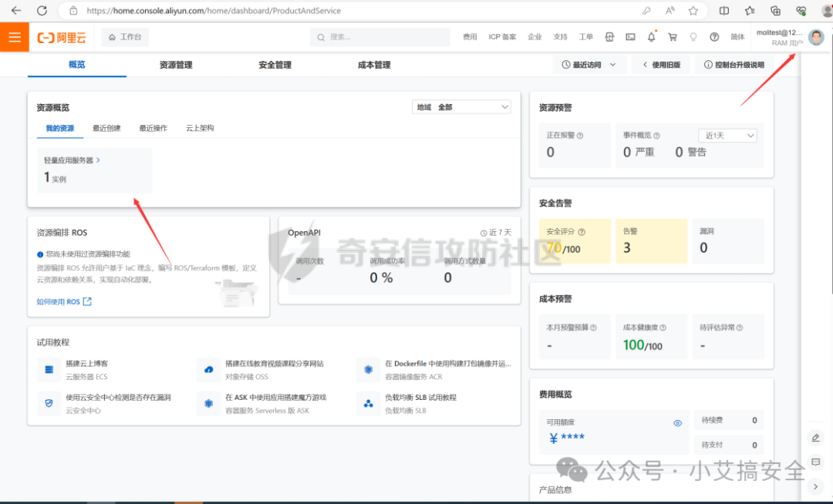Open the shopping cart icon

673,37
